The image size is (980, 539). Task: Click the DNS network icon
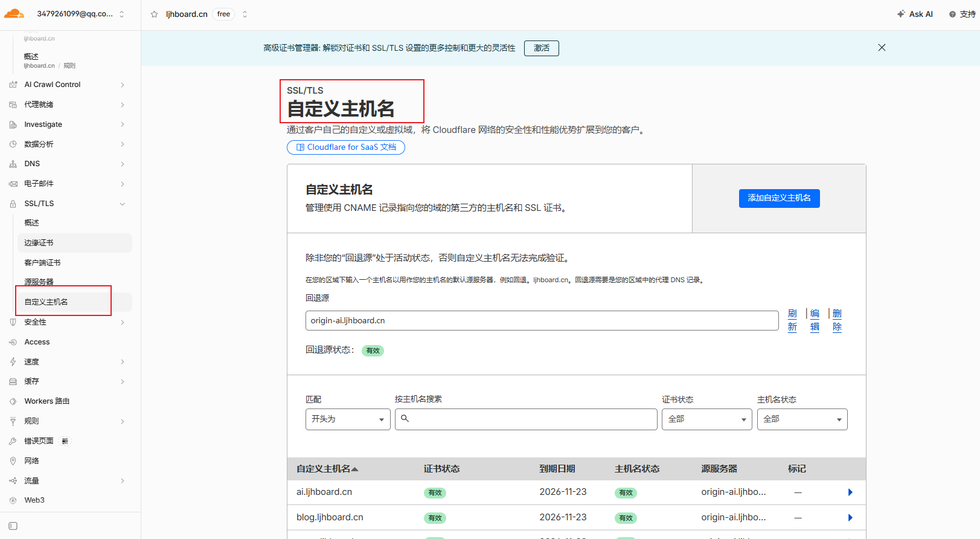click(13, 164)
